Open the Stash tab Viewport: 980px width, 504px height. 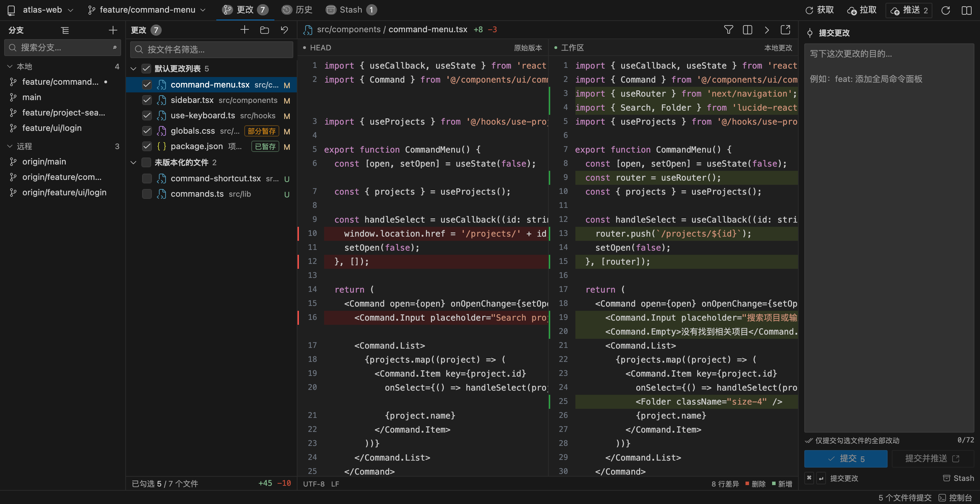[x=351, y=10]
